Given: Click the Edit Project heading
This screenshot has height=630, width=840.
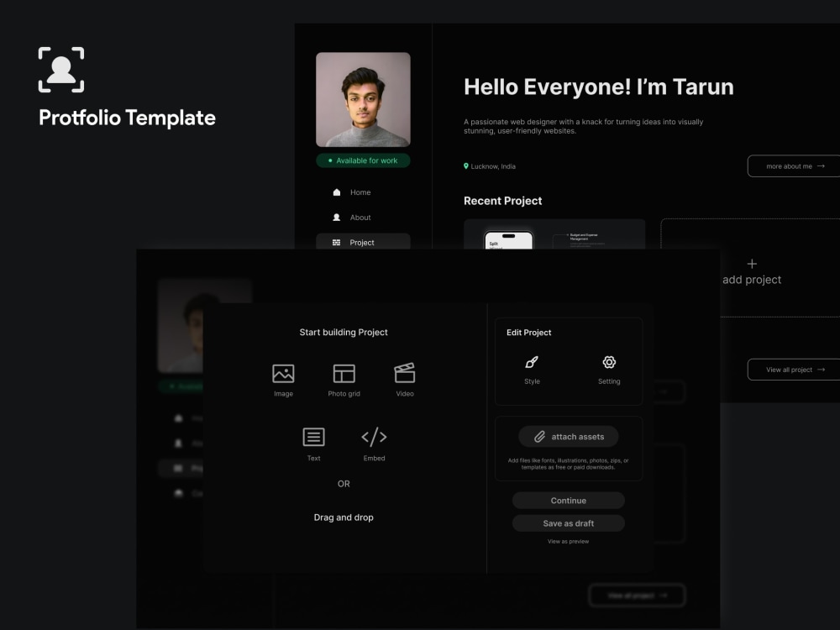Looking at the screenshot, I should [x=528, y=333].
